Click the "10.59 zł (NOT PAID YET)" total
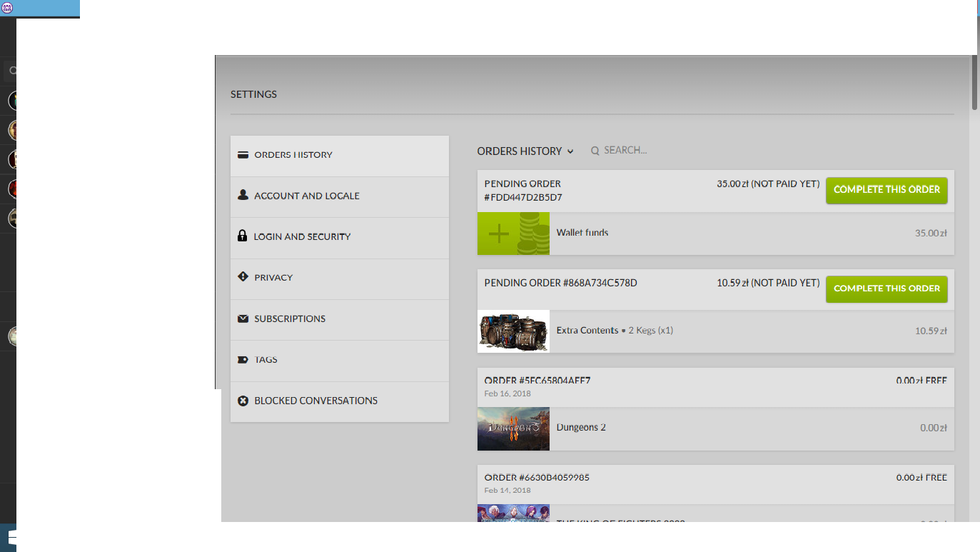 point(768,283)
